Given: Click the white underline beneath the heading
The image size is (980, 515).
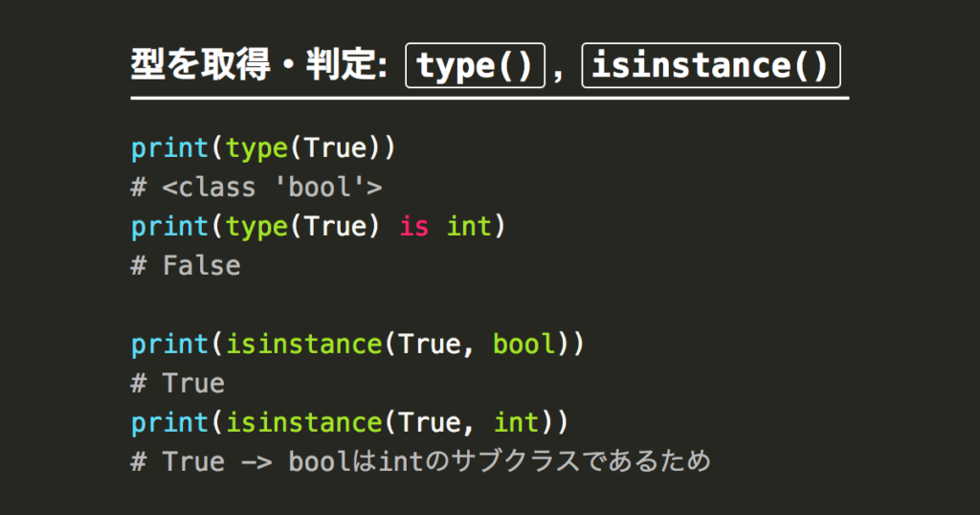Looking at the screenshot, I should coord(489,99).
